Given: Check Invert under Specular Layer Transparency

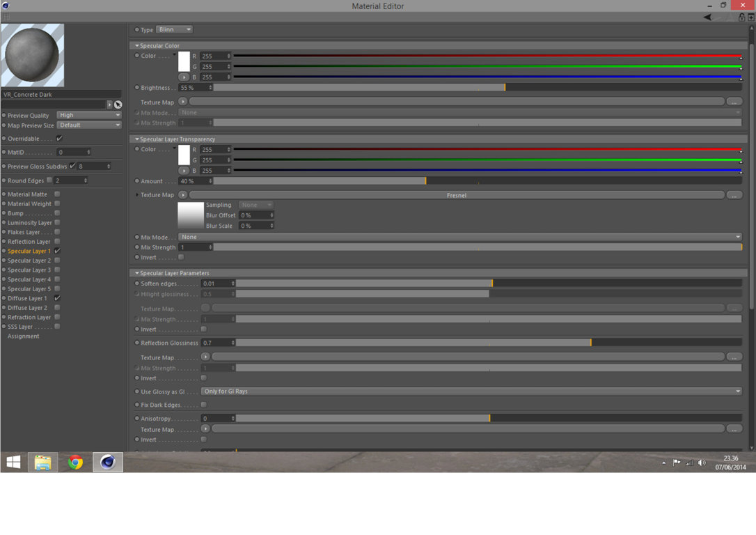Looking at the screenshot, I should click(x=181, y=257).
